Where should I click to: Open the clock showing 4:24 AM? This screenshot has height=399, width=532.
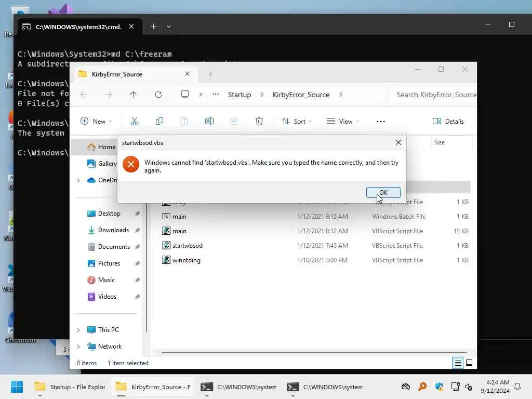click(495, 387)
